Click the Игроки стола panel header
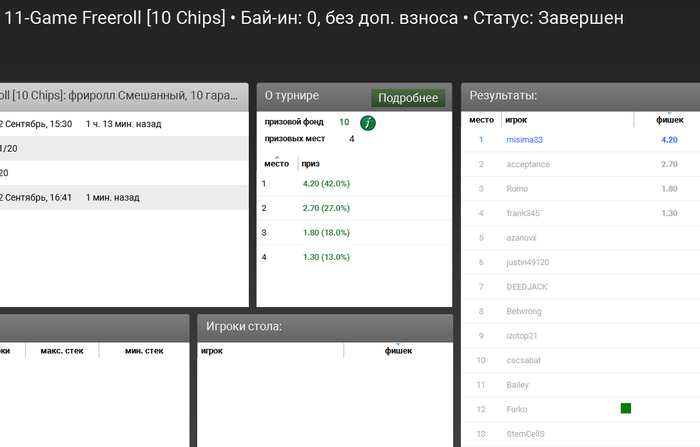700x447 pixels. (325, 327)
